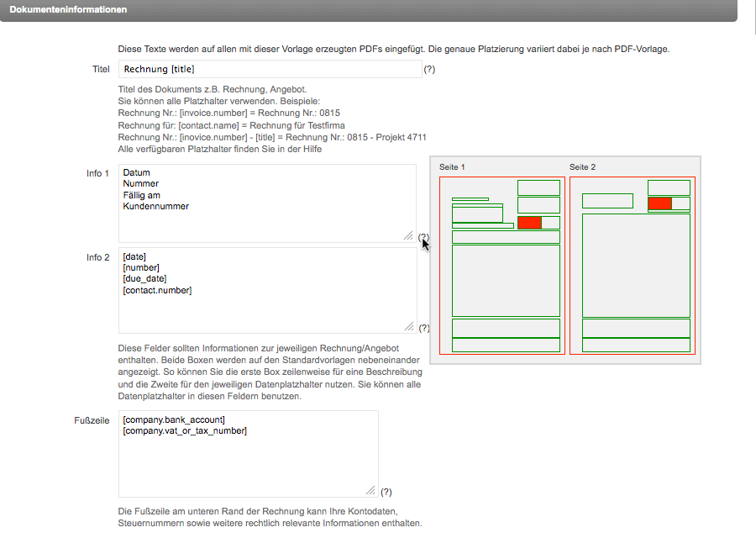Image resolution: width=756 pixels, height=538 pixels.
Task: Click the '[date]' placeholder in Info 2
Action: tap(134, 256)
